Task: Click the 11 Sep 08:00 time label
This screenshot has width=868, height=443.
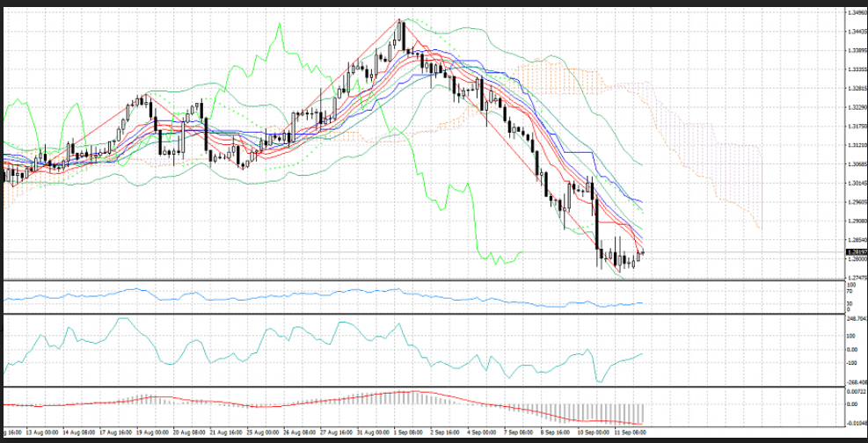Action: (x=631, y=432)
